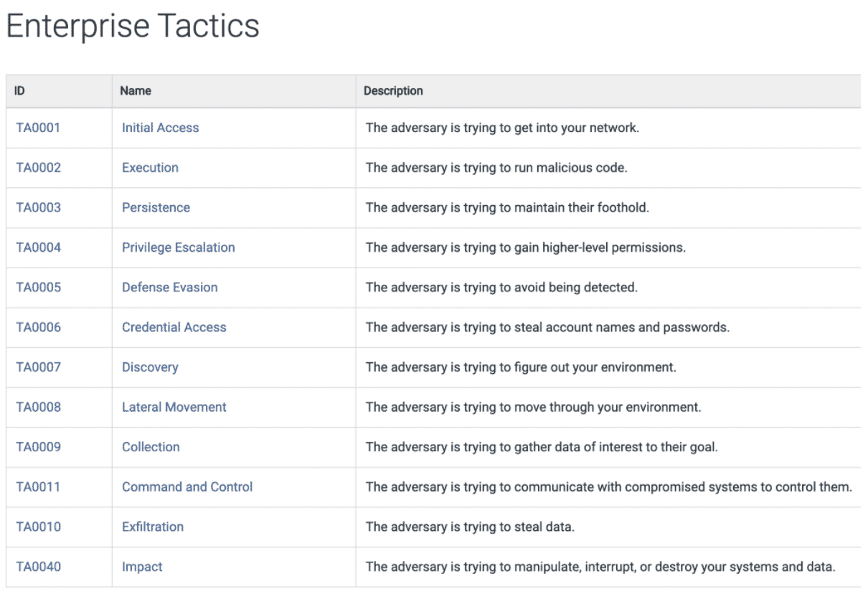
Task: Open the TA0004 tactic ID link
Action: (38, 247)
